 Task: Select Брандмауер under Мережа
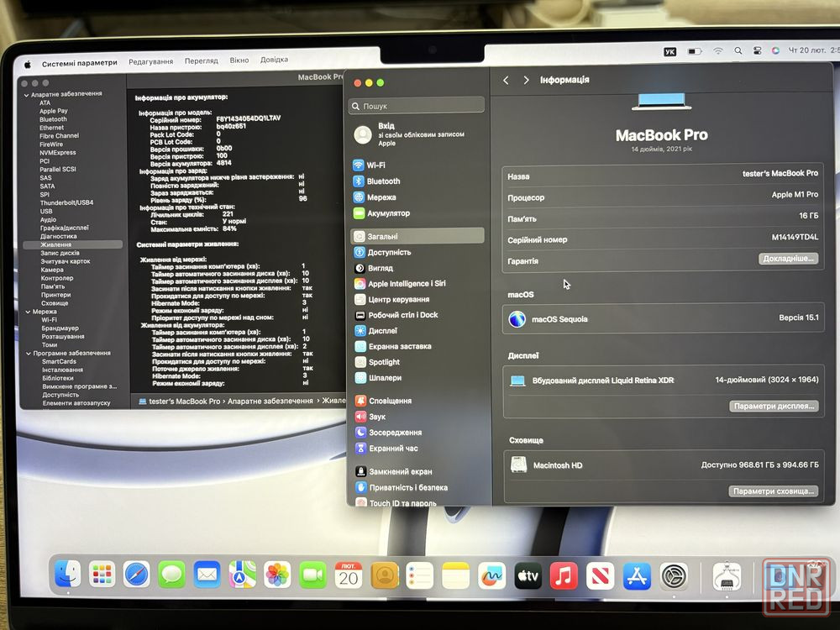pos(60,328)
